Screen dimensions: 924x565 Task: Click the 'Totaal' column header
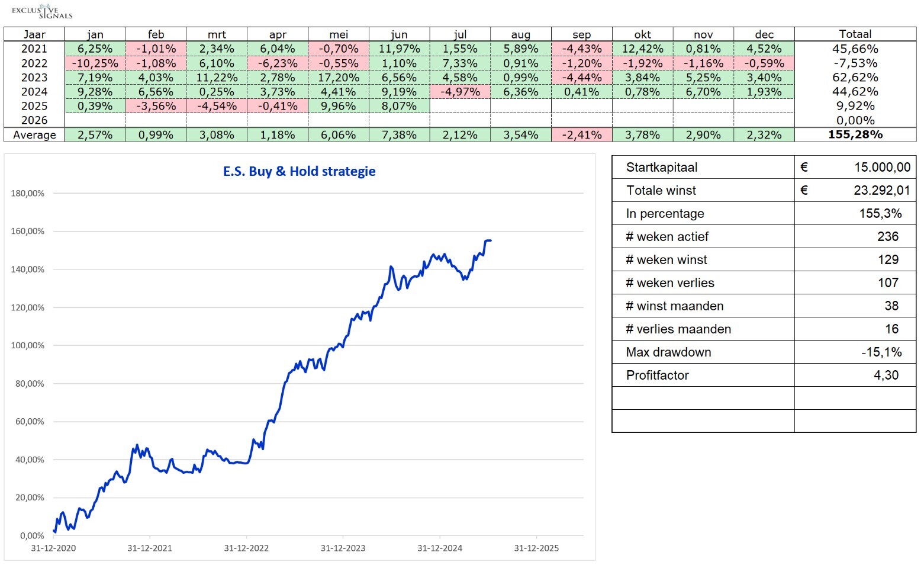coord(855,34)
